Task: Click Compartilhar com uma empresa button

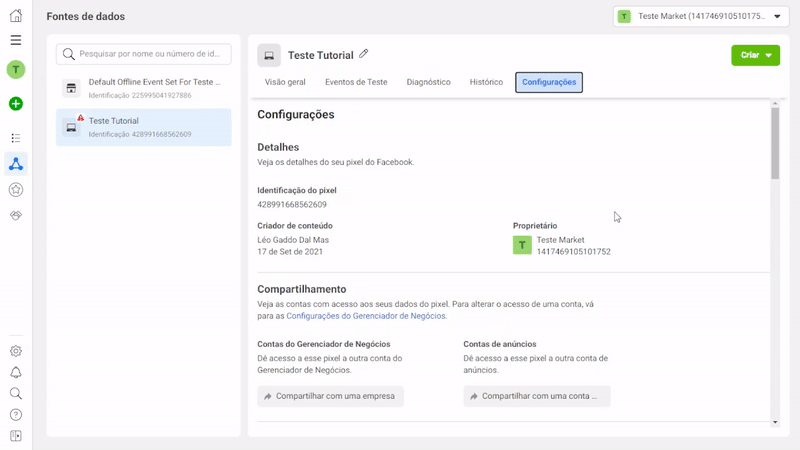Action: (x=330, y=396)
